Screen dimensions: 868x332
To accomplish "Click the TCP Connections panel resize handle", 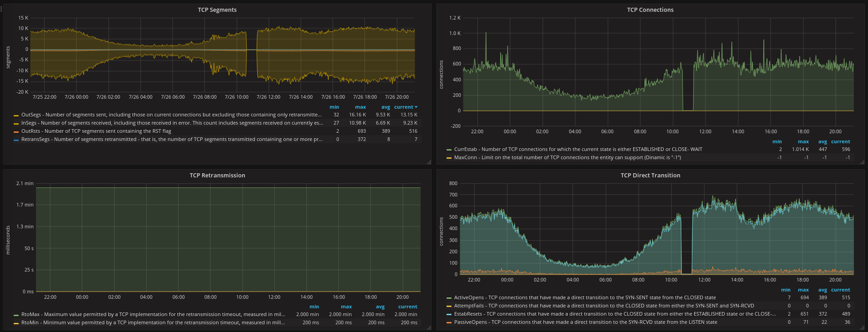I will 862,162.
